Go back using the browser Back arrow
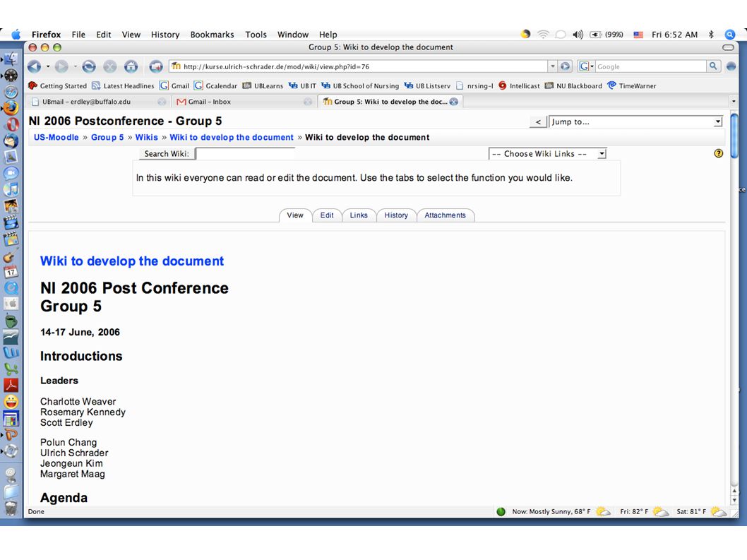Screen dimensions: 747x560 coord(34,66)
